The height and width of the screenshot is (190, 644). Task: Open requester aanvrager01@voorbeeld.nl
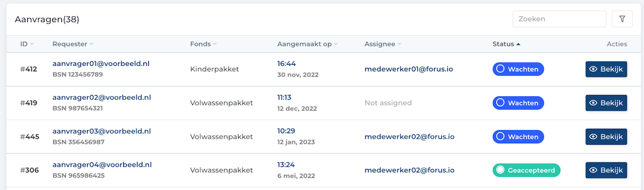(101, 64)
